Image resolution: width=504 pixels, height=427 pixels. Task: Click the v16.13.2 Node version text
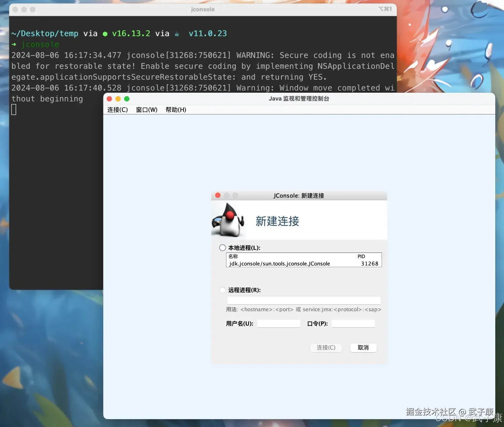click(x=131, y=34)
